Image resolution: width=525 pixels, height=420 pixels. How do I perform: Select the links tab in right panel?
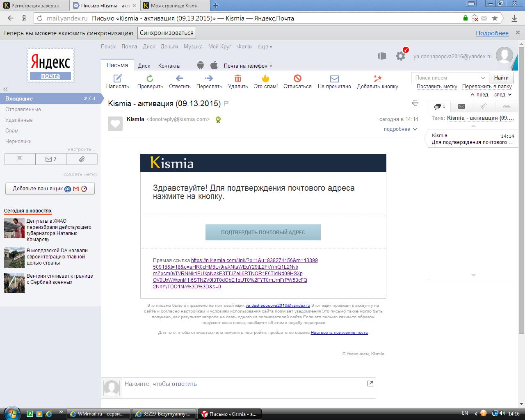[x=507, y=107]
